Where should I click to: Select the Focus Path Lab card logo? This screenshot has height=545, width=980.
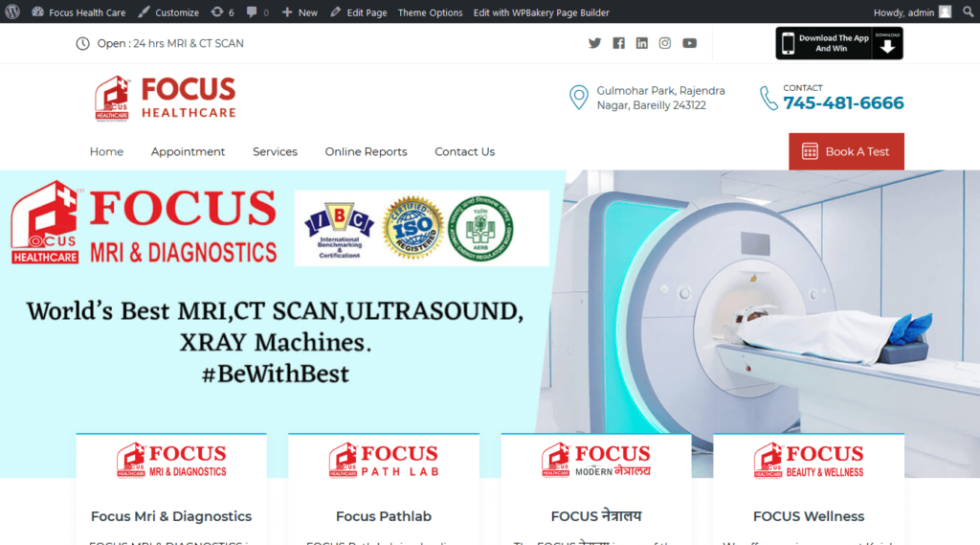coord(383,460)
